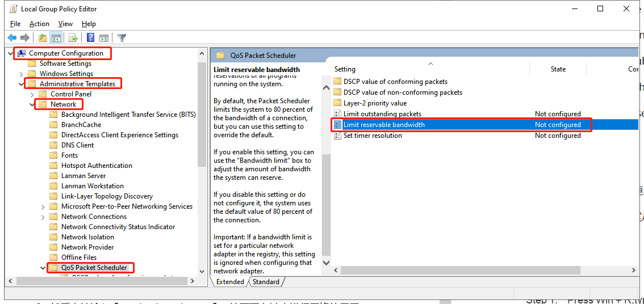Click the DNS Client folder icon
Image resolution: width=644 pixels, height=304 pixels.
(x=53, y=145)
